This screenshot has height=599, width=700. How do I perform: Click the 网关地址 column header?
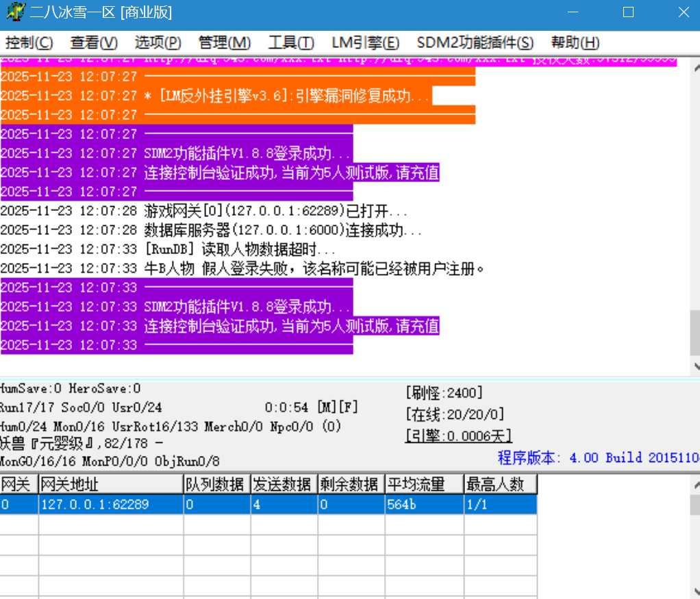pyautogui.click(x=110, y=485)
